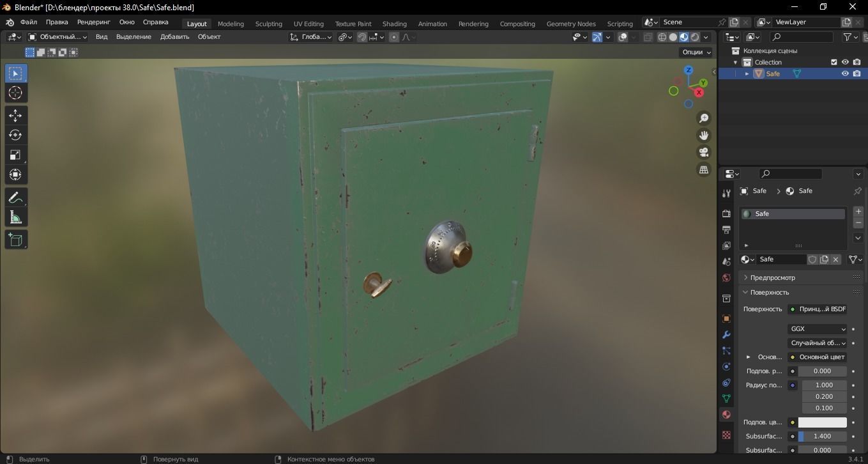Open the Object Constraints properties tab

726,382
